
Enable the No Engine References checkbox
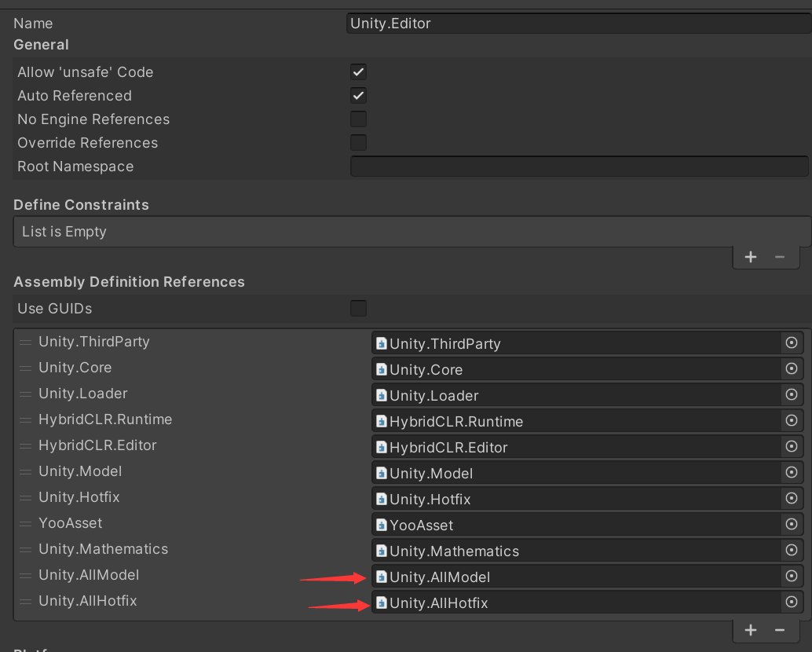358,119
